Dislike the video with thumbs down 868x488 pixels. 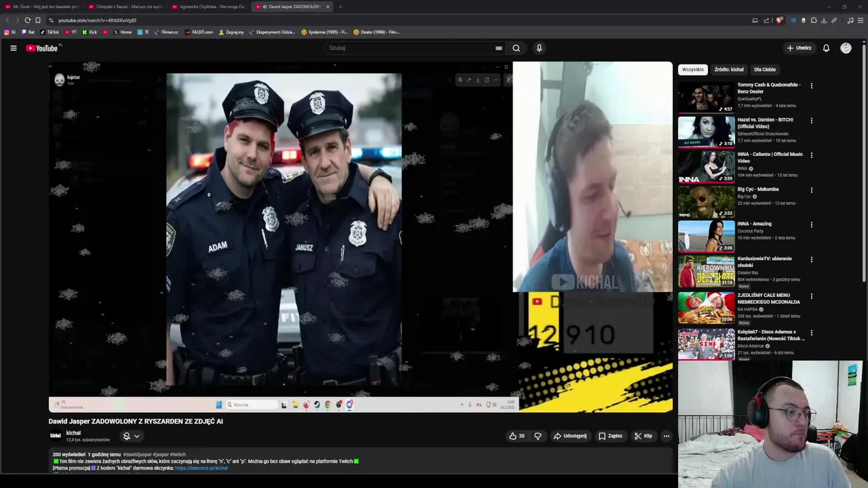538,436
